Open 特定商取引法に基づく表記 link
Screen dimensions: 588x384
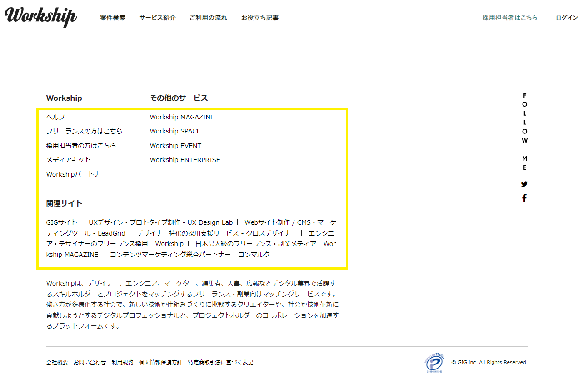point(221,363)
